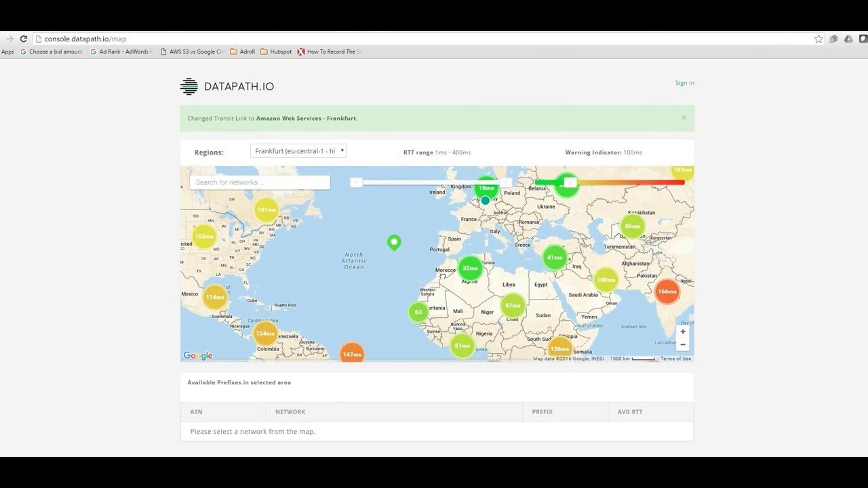The width and height of the screenshot is (868, 488).
Task: Click the 'Warning Indicator: 100ms' label
Action: tap(604, 152)
